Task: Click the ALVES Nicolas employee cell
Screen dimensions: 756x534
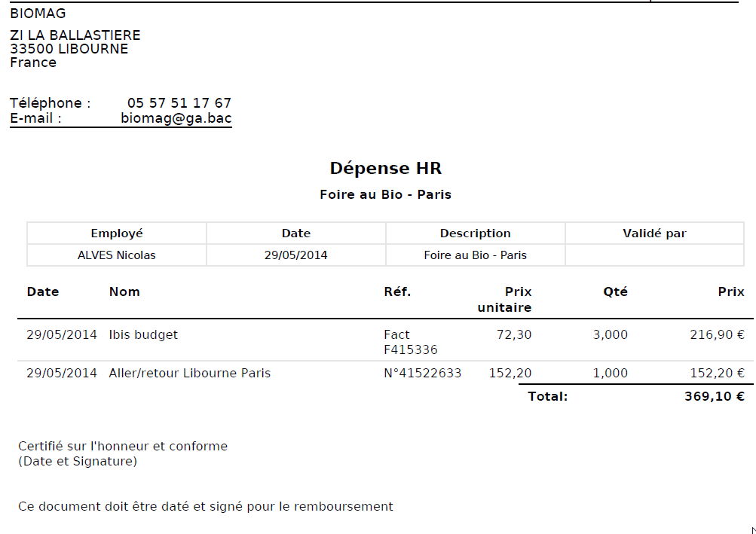Action: (117, 255)
